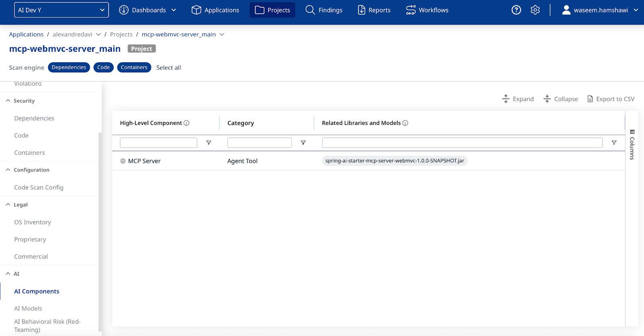
Task: Click the Projects breadcrumb link
Action: pos(121,35)
